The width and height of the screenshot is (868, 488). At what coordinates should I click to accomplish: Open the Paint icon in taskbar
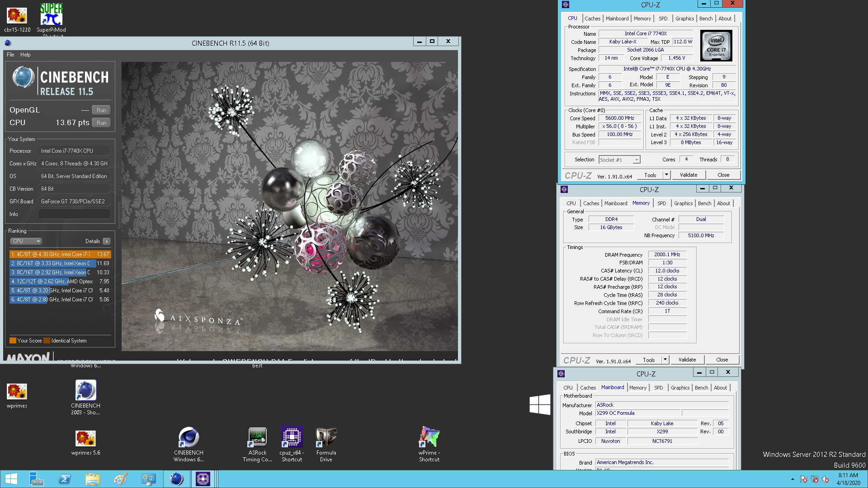[x=121, y=479]
